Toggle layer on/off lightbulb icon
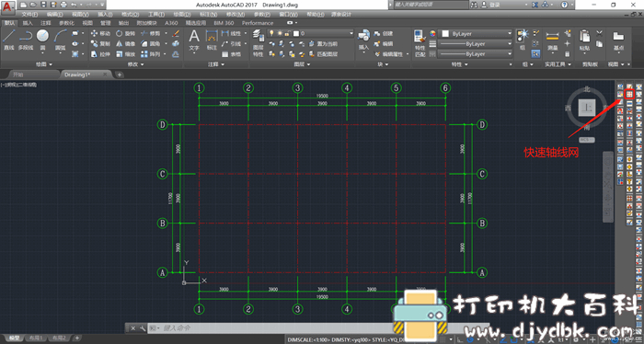Image resolution: width=644 pixels, height=344 pixels. (x=271, y=33)
